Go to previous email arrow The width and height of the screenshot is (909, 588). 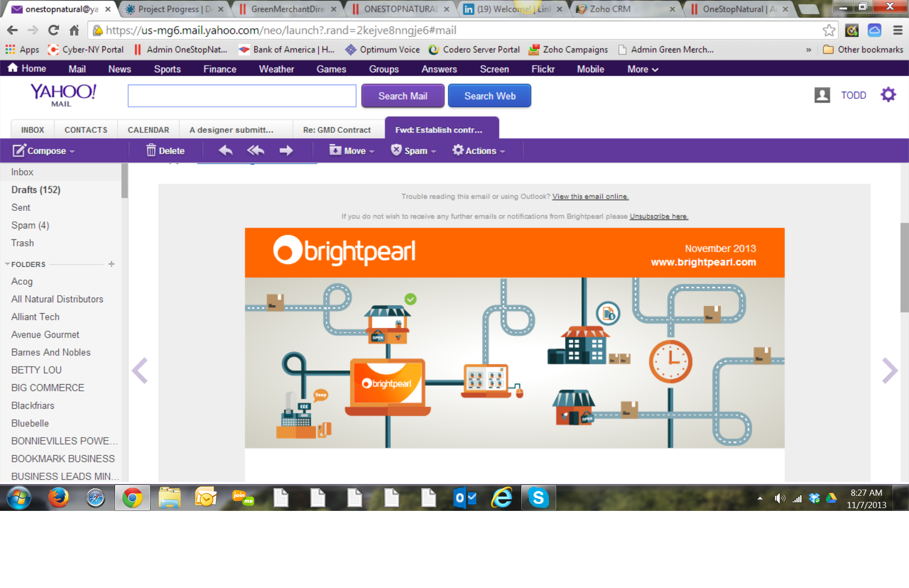point(140,370)
